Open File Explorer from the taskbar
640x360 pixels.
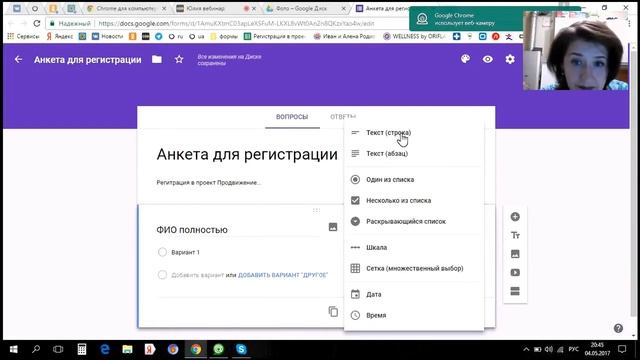(x=127, y=349)
